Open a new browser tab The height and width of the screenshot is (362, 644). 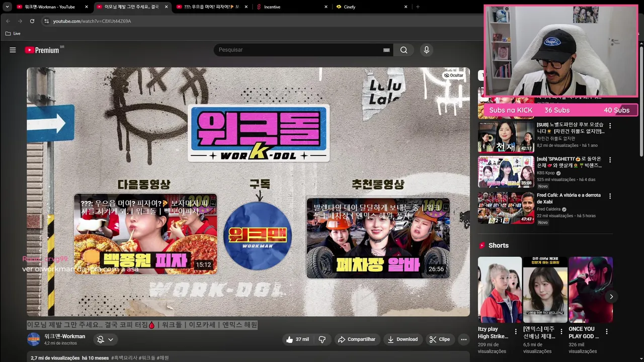coord(418,7)
